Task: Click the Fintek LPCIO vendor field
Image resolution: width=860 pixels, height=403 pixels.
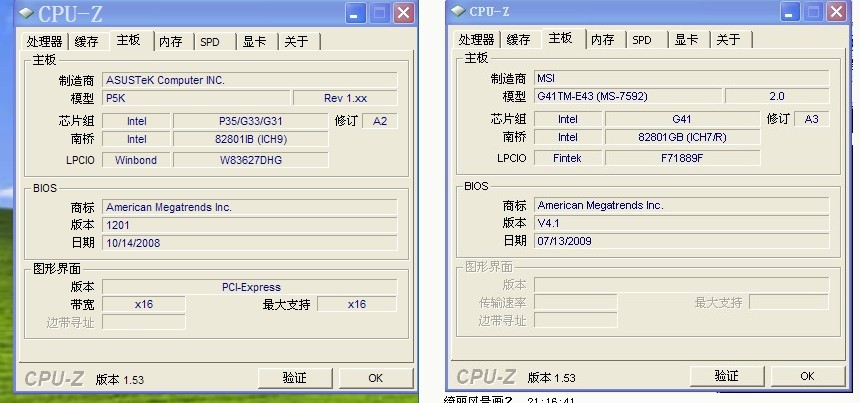Action: (x=568, y=158)
